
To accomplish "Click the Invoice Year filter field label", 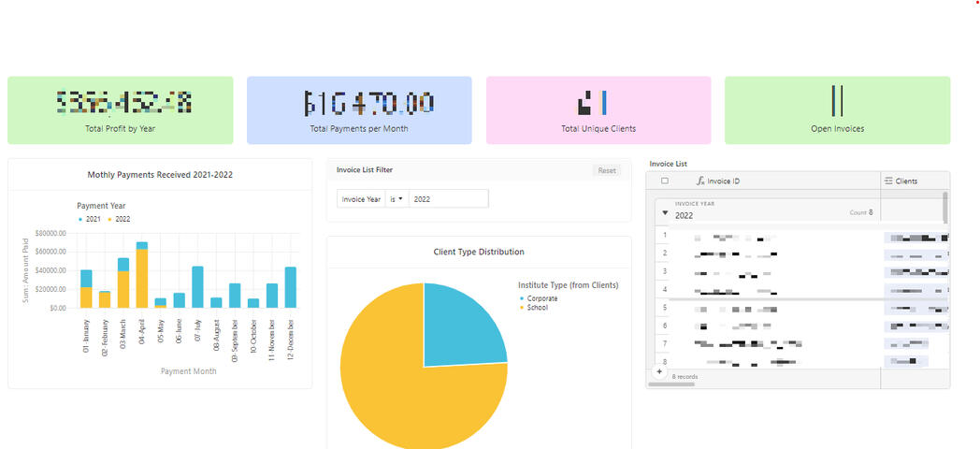I will (x=361, y=199).
